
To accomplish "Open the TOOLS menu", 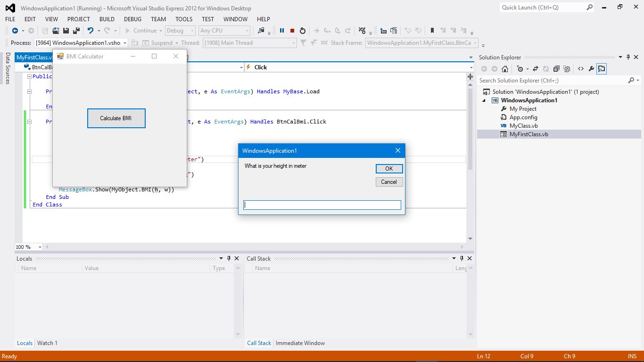I will coord(184,19).
